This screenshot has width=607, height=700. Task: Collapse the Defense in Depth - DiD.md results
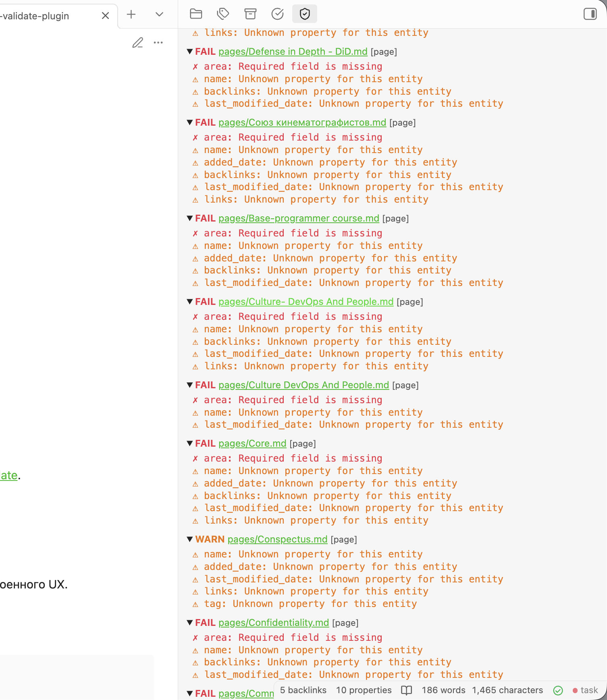[189, 52]
